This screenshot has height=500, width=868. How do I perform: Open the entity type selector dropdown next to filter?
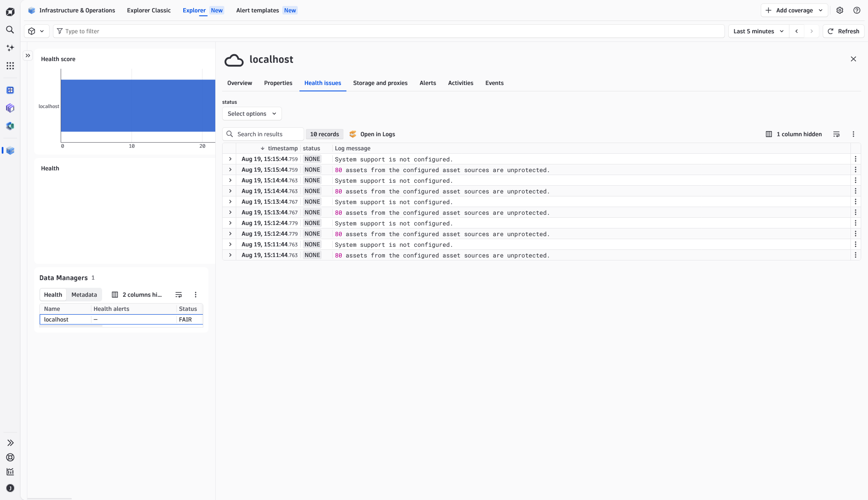point(36,31)
